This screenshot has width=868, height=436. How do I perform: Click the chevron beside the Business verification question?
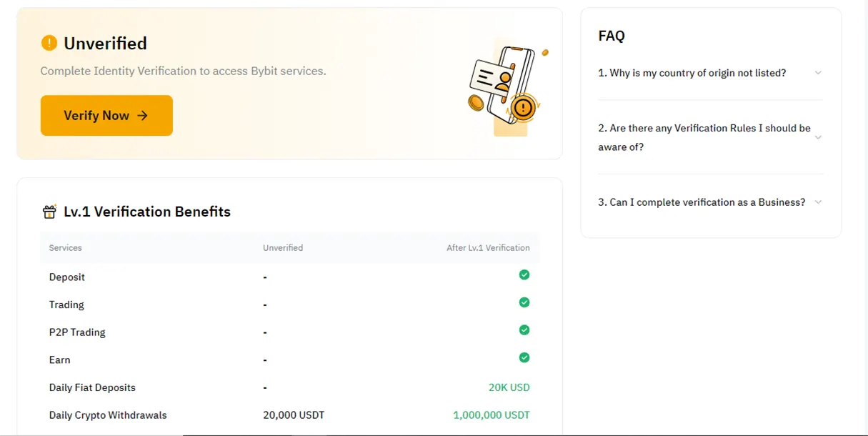click(818, 202)
